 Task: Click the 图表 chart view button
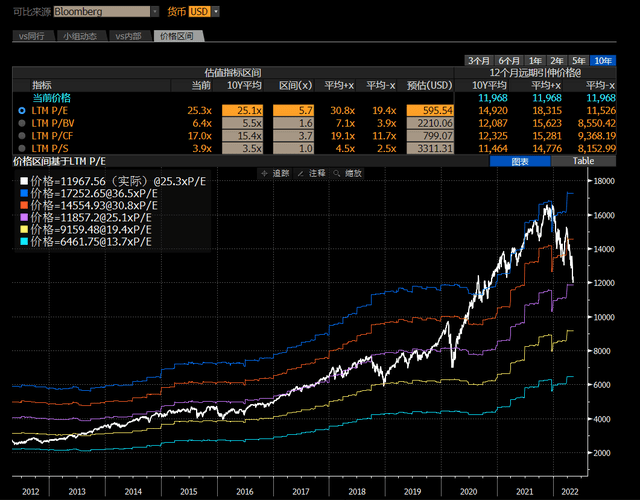[520, 160]
